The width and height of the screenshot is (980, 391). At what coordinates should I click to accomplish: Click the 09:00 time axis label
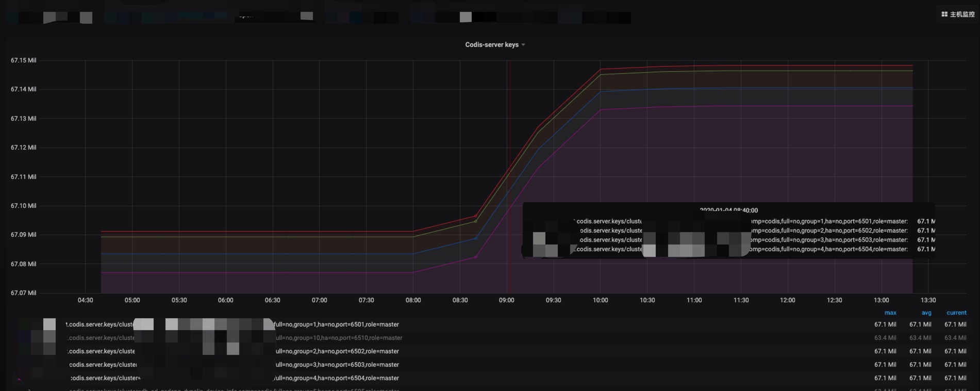pyautogui.click(x=507, y=300)
